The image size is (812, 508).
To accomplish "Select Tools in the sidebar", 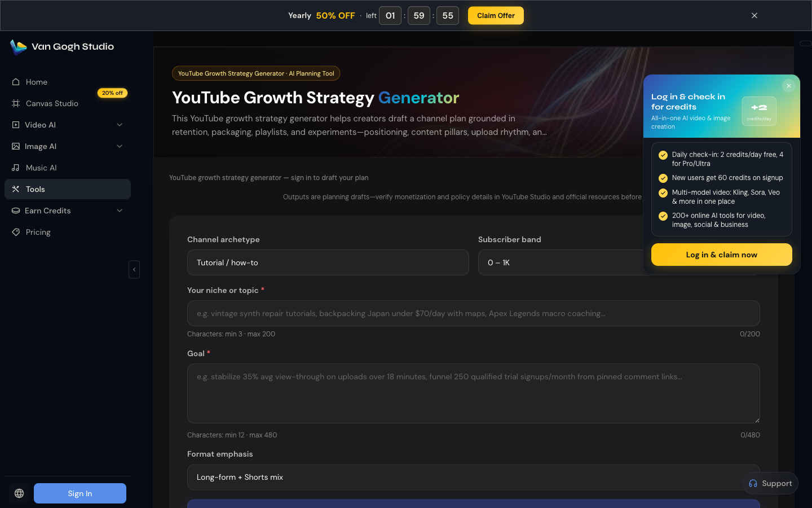I will point(68,189).
